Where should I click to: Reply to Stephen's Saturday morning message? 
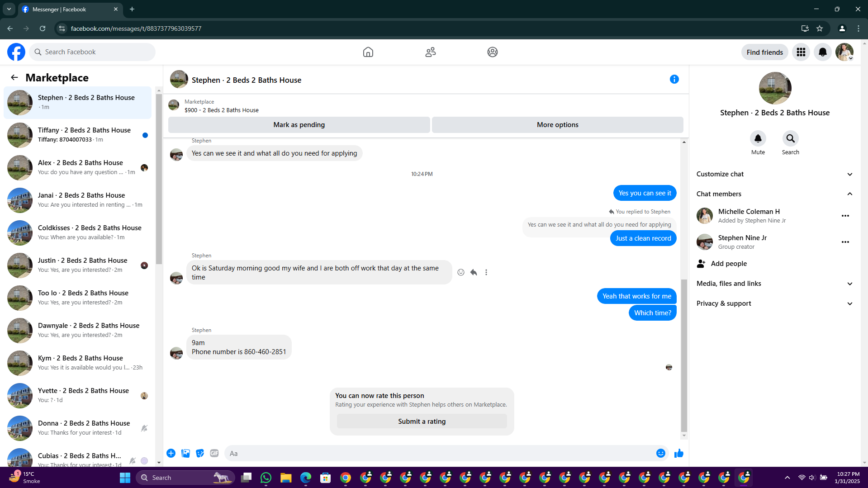(474, 272)
